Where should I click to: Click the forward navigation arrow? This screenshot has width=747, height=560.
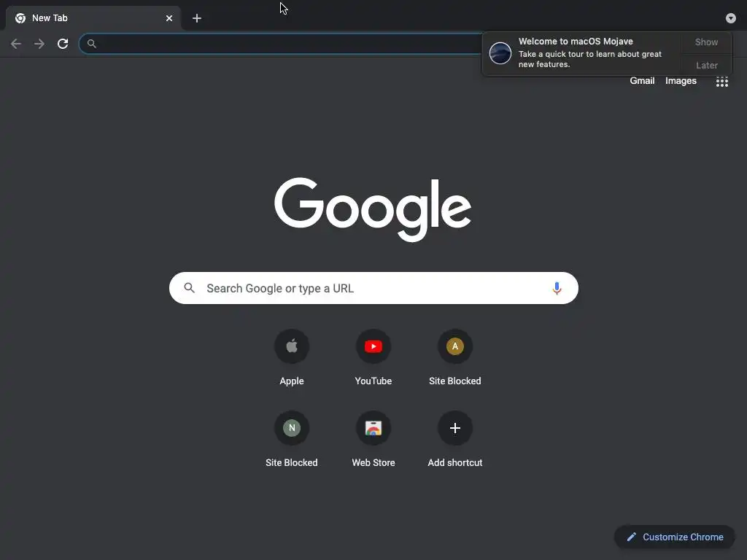(39, 44)
